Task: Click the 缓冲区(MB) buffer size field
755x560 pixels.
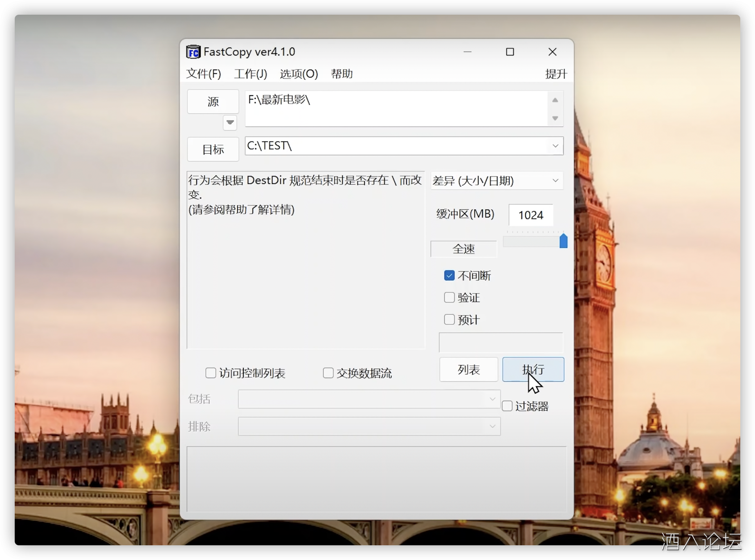Action: tap(530, 215)
